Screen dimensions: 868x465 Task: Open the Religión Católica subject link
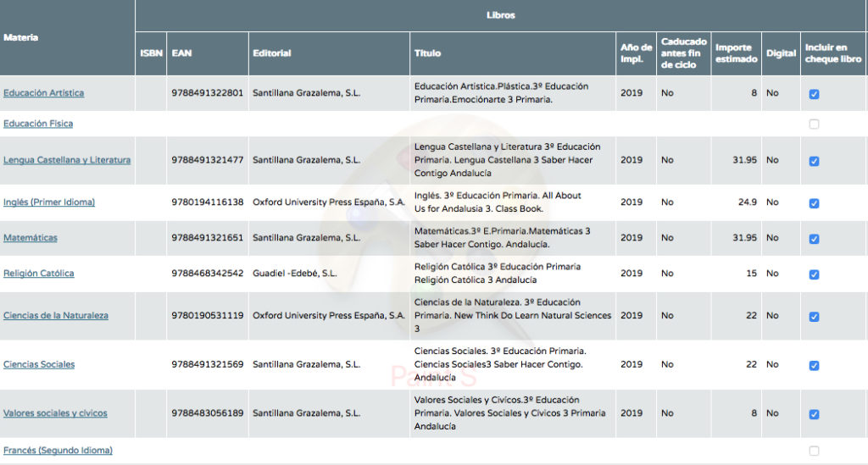(x=39, y=273)
